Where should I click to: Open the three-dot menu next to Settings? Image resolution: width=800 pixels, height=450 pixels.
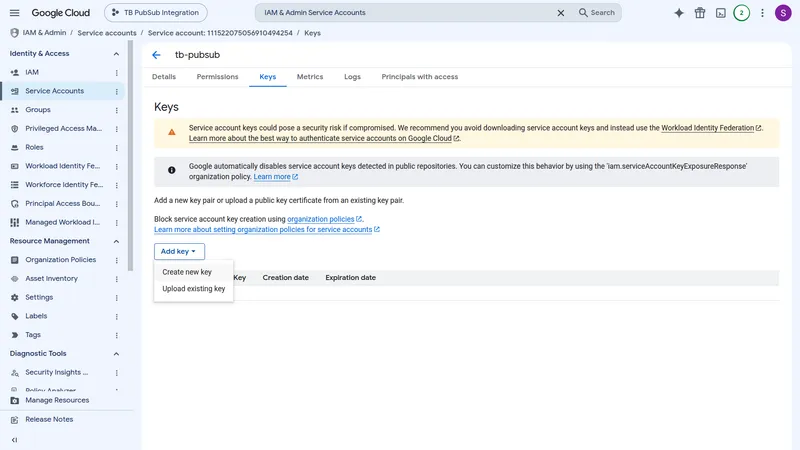coord(116,297)
